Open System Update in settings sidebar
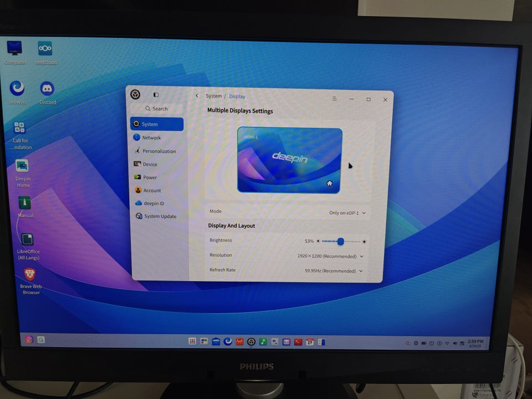This screenshot has height=399, width=532. 159,216
